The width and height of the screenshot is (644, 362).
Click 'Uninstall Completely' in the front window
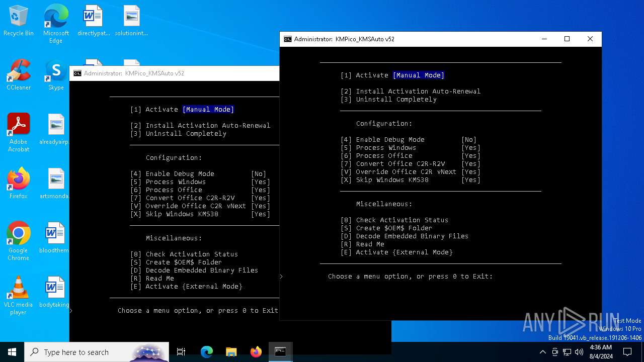[x=396, y=100]
